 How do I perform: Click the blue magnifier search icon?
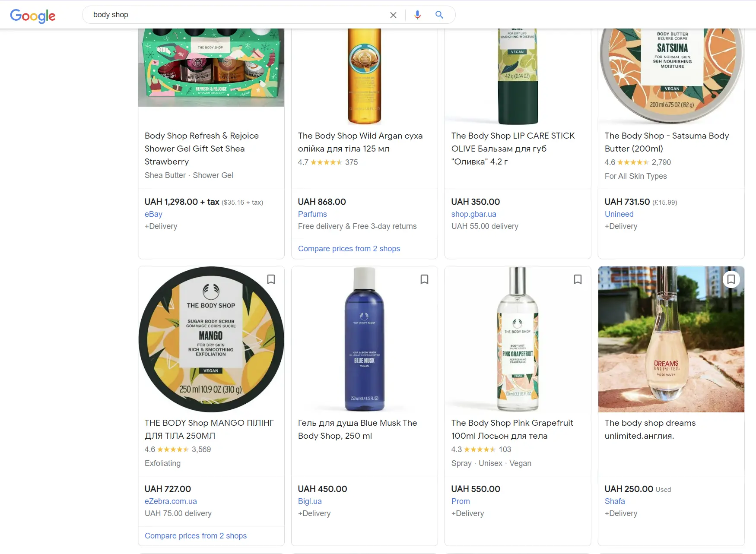[439, 15]
